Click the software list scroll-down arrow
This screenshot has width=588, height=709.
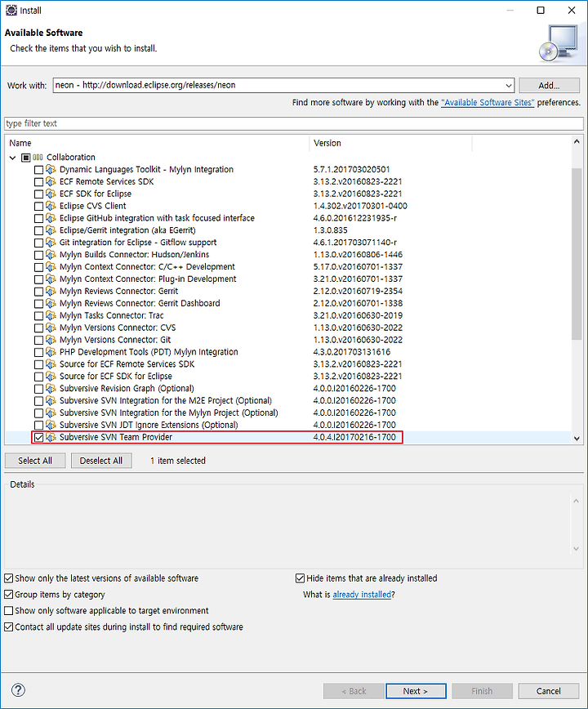tap(577, 438)
